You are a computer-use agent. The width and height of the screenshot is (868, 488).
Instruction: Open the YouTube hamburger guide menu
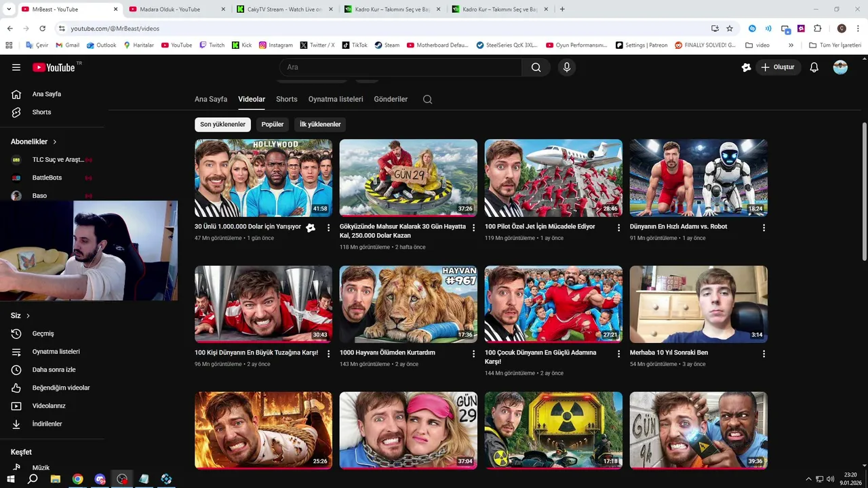pos(16,67)
